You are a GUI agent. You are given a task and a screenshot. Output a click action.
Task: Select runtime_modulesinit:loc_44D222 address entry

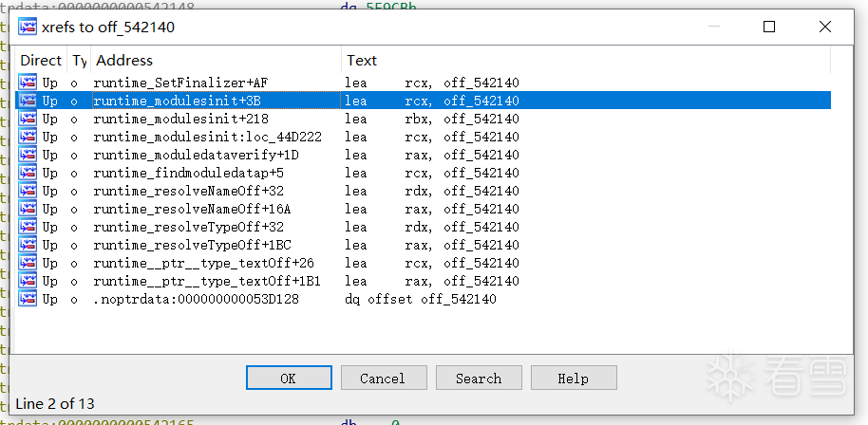(x=208, y=137)
